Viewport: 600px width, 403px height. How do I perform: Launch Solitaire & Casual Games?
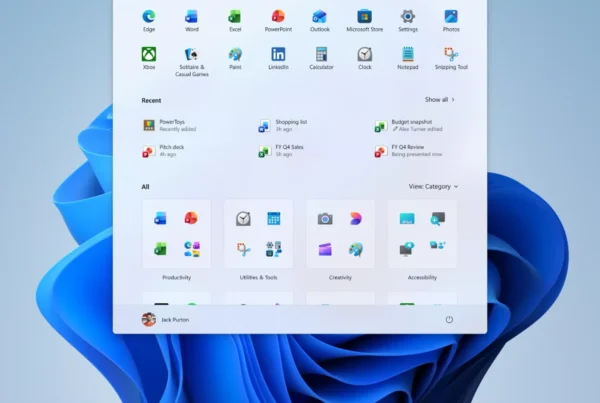(x=192, y=62)
